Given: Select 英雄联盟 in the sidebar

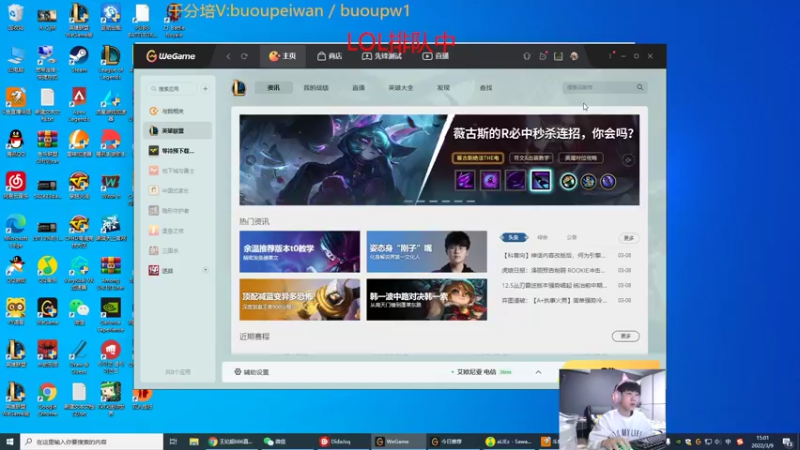Looking at the screenshot, I should tap(177, 131).
